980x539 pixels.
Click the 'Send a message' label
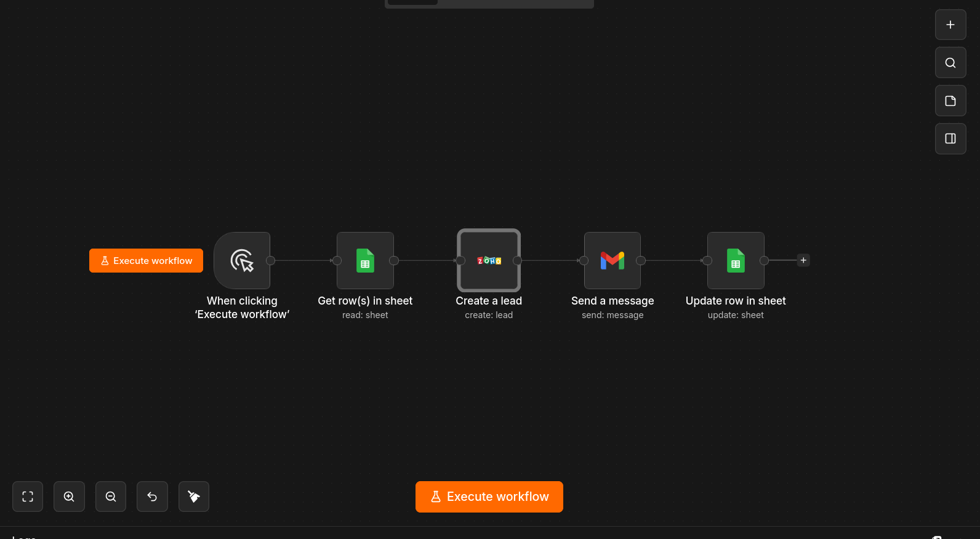[612, 301]
